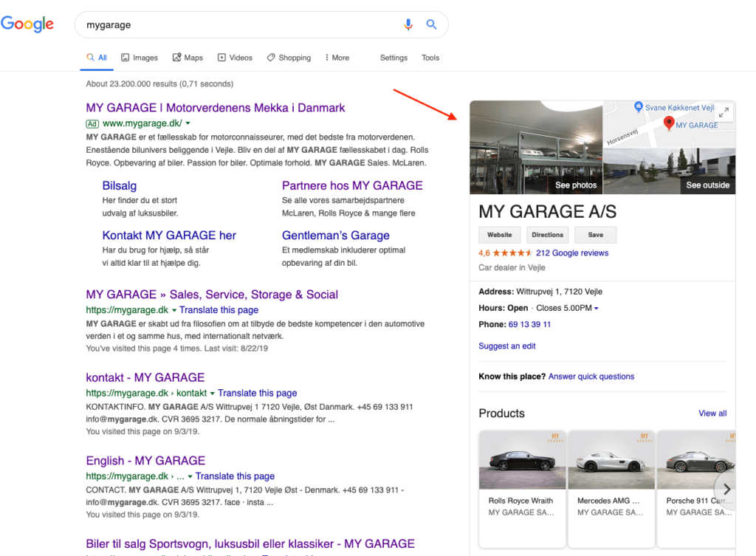Switch to the Maps tab

coord(188,58)
